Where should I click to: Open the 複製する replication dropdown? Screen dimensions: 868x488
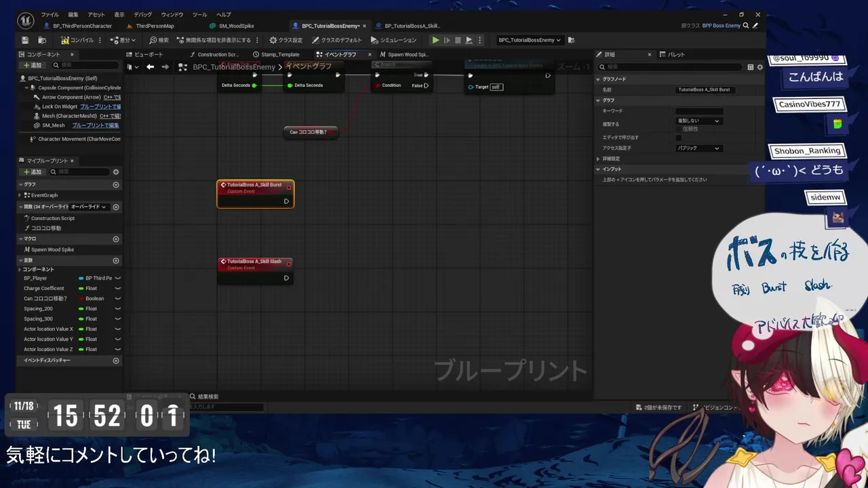698,121
